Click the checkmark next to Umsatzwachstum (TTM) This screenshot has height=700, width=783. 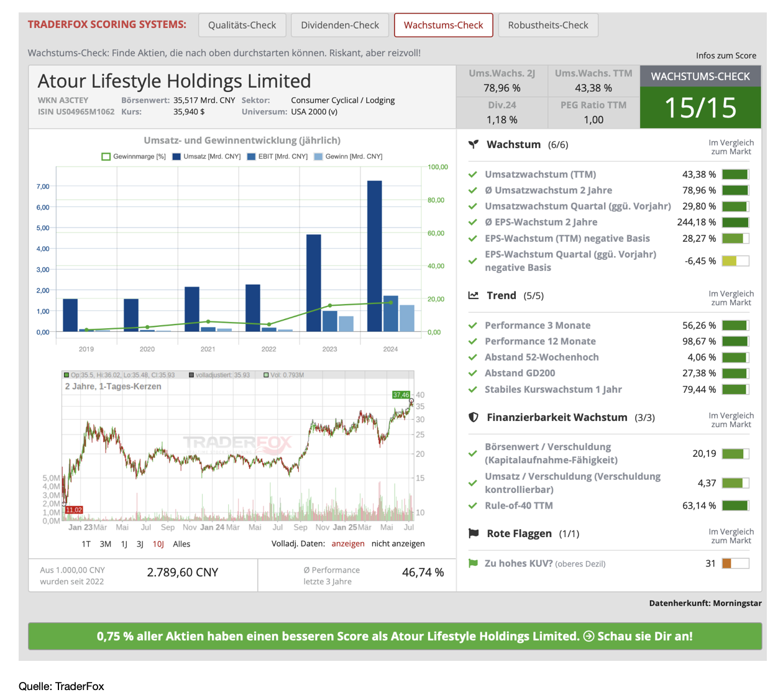(473, 175)
